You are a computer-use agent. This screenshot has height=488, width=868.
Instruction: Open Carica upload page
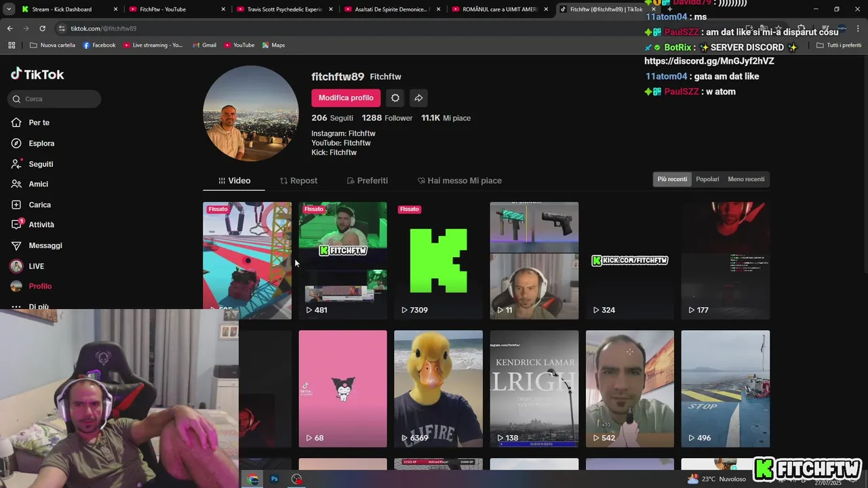coord(31,205)
